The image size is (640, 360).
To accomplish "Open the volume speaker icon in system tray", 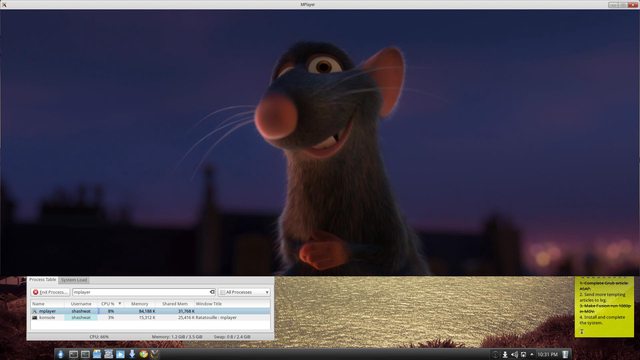I will 514,355.
